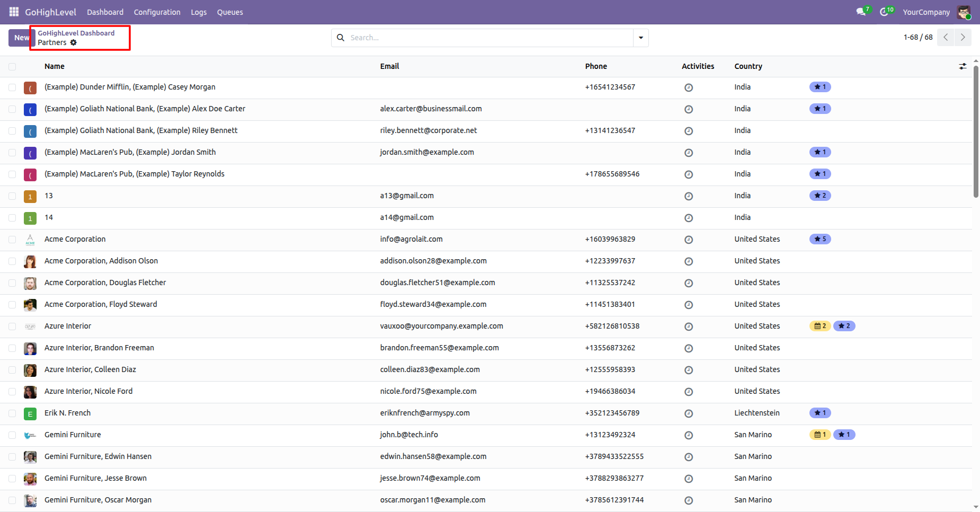Image resolution: width=980 pixels, height=512 pixels.
Task: Go to the Queues menu
Action: tap(230, 12)
